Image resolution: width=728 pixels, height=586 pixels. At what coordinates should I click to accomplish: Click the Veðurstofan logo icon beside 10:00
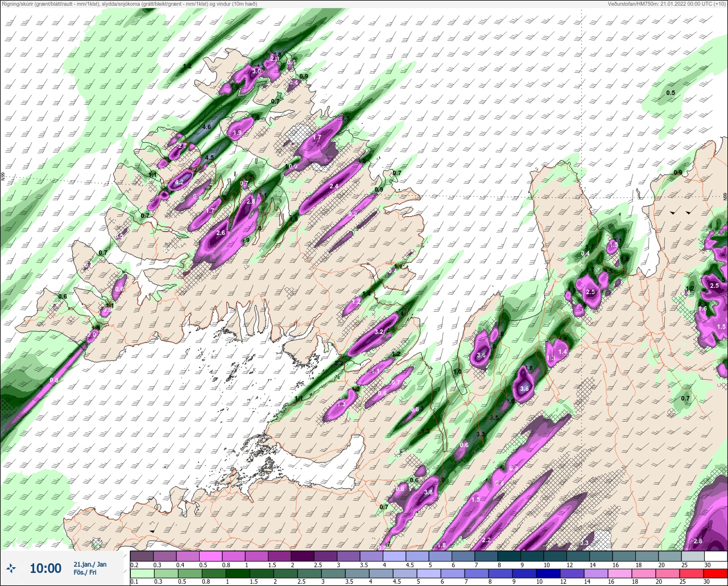[x=11, y=568]
